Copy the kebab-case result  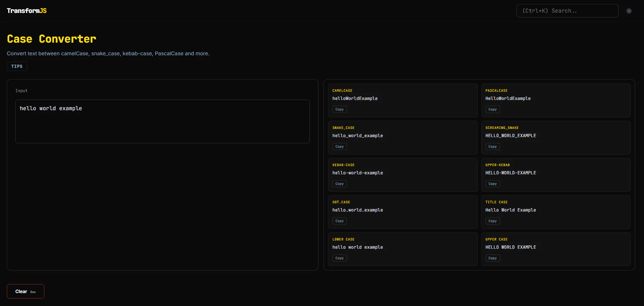coord(339,184)
